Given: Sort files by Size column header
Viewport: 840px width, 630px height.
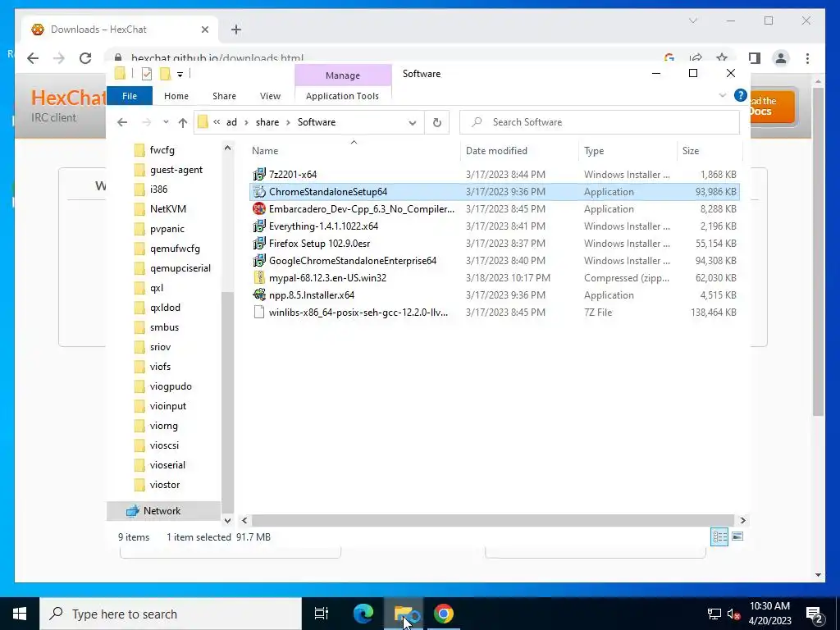Looking at the screenshot, I should tap(710, 151).
